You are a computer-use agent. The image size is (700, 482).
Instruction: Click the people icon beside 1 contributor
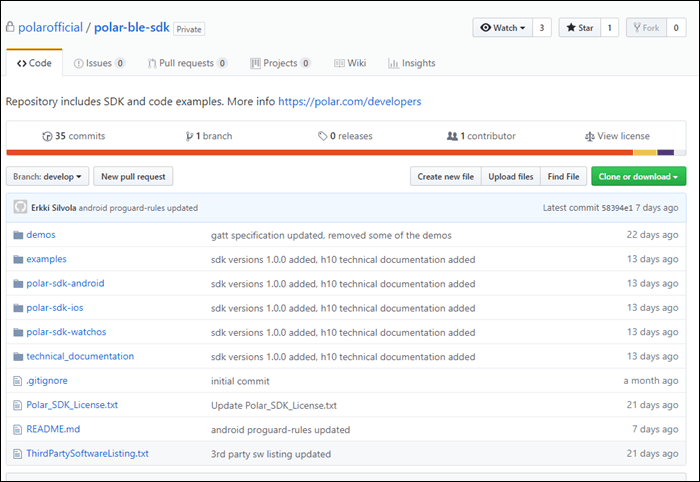click(452, 136)
